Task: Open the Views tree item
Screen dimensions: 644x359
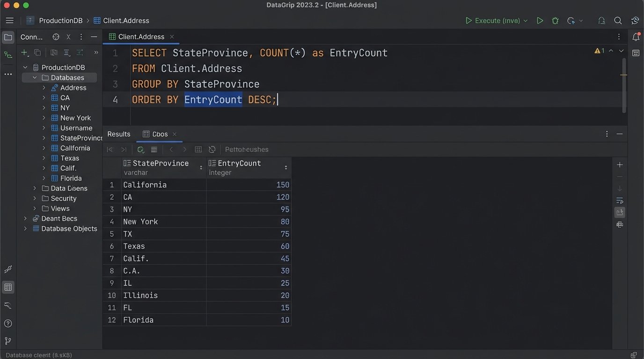Action: coord(59,208)
